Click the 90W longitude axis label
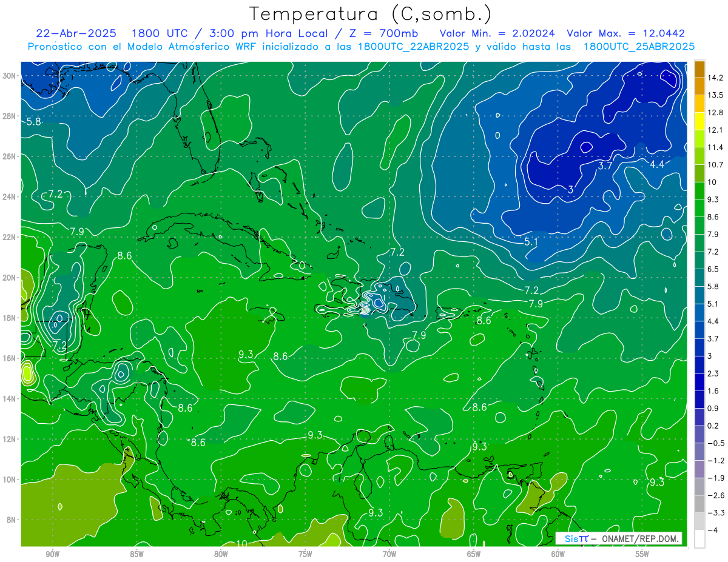This screenshot has width=728, height=562. coord(52,554)
